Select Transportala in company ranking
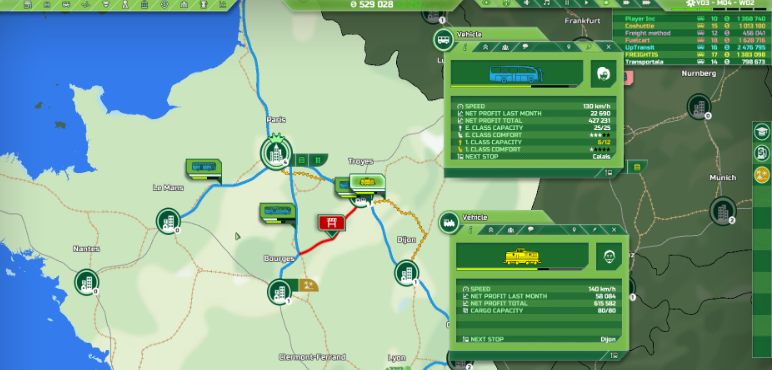This screenshot has height=370, width=772. [x=691, y=62]
